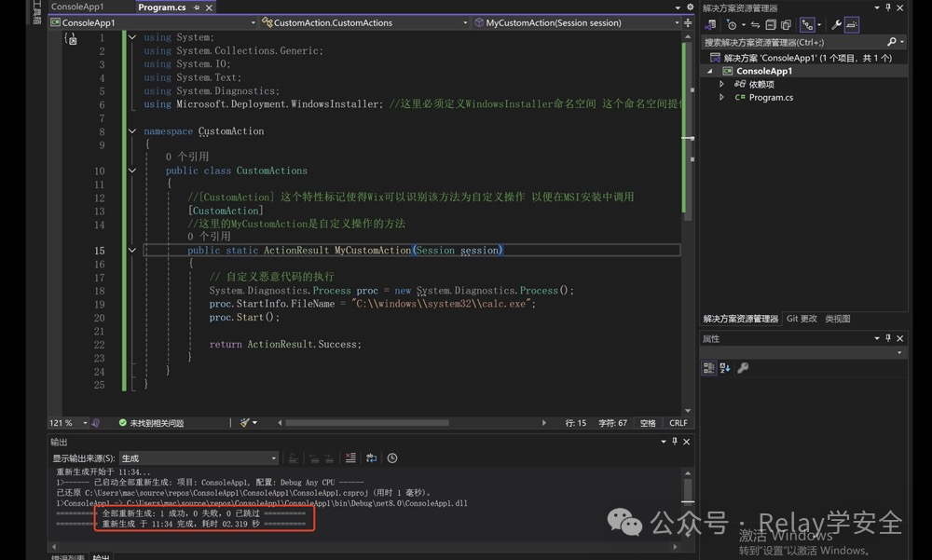Clear all text in the Output window

(x=350, y=458)
